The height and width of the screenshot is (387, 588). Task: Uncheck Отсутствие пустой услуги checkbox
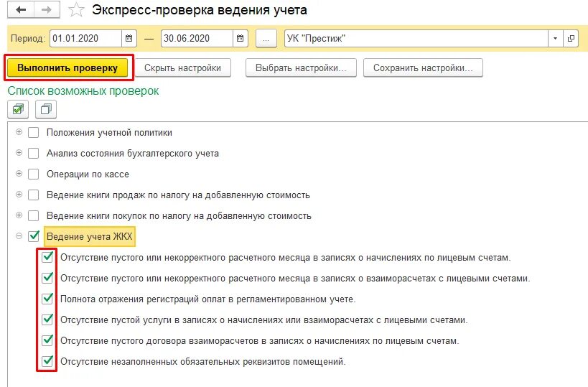click(x=47, y=320)
